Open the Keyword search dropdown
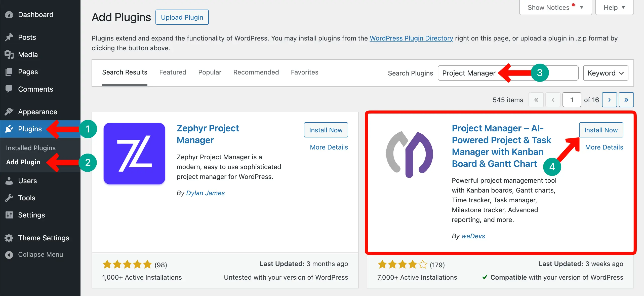644x296 pixels. [x=605, y=73]
